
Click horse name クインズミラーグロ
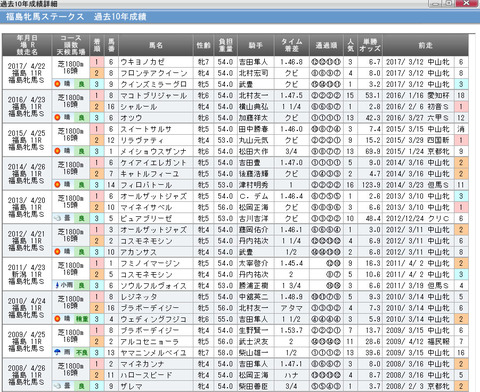[x=154, y=84]
